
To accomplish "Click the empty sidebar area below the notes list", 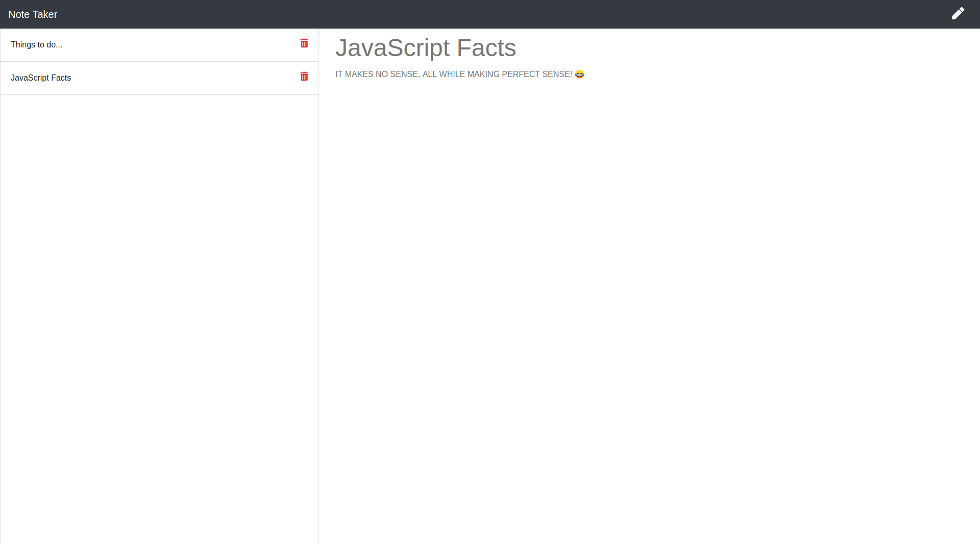I will click(x=159, y=316).
